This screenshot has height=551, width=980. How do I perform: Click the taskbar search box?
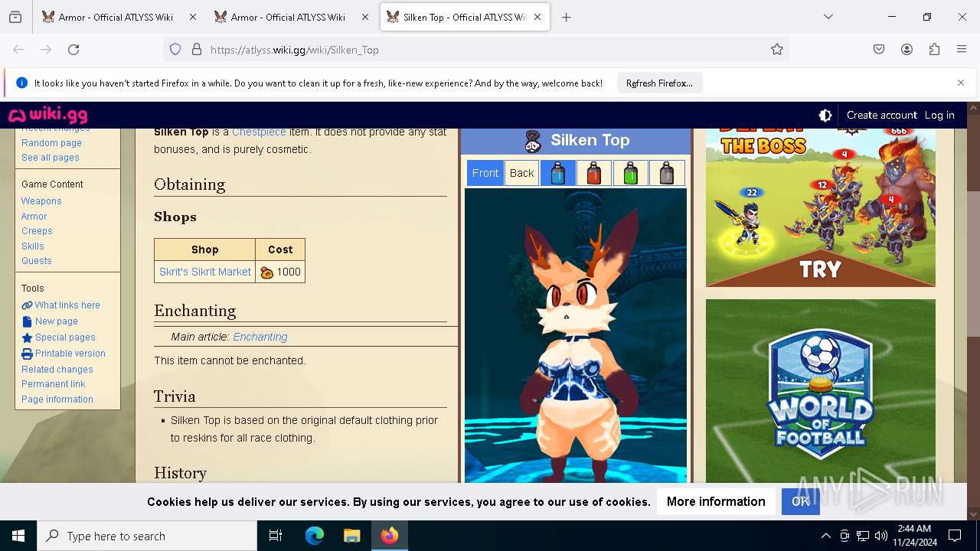click(x=147, y=536)
